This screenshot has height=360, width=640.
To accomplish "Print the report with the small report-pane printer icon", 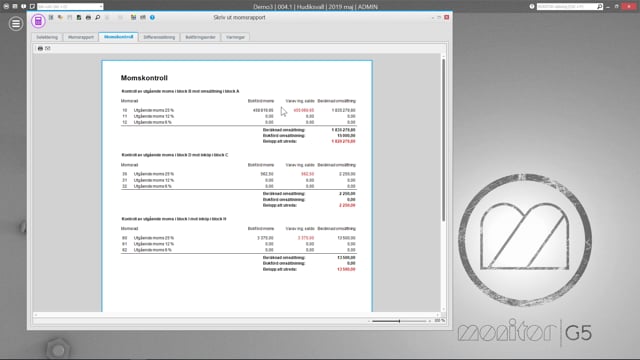I will point(40,48).
